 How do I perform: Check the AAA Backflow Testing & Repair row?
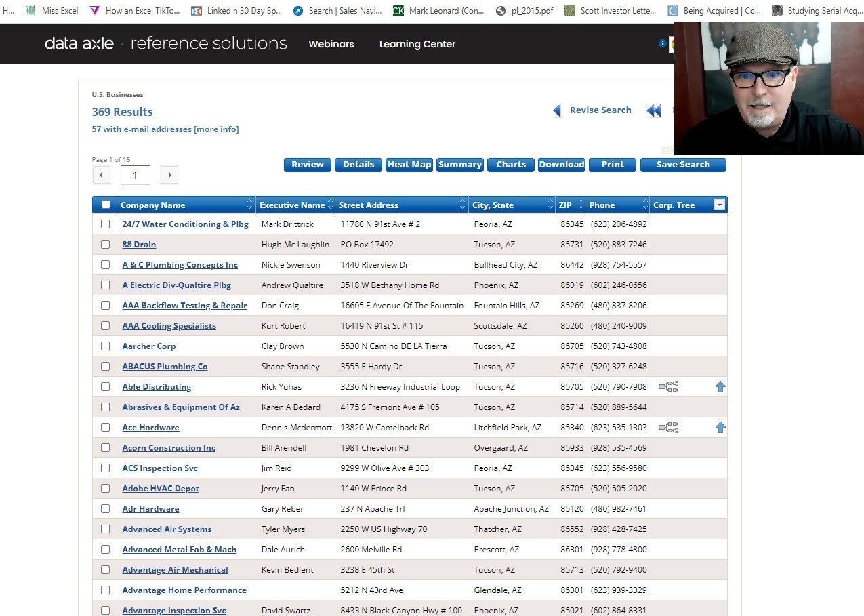coord(105,306)
